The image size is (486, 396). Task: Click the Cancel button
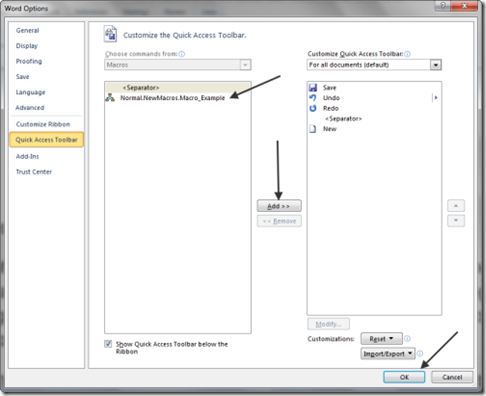coord(452,377)
